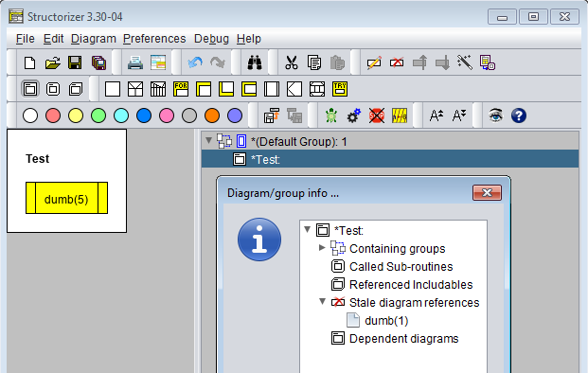Image resolution: width=588 pixels, height=373 pixels.
Task: Move the selected element down
Action: 442,62
